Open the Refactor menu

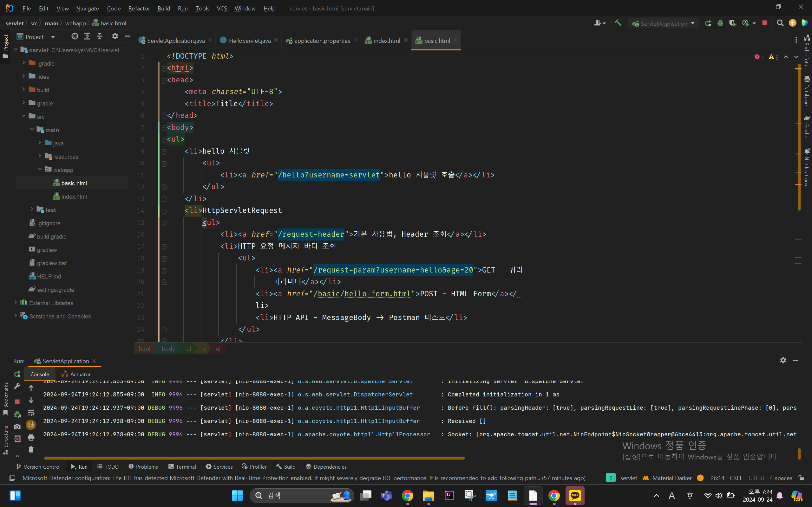click(x=139, y=8)
